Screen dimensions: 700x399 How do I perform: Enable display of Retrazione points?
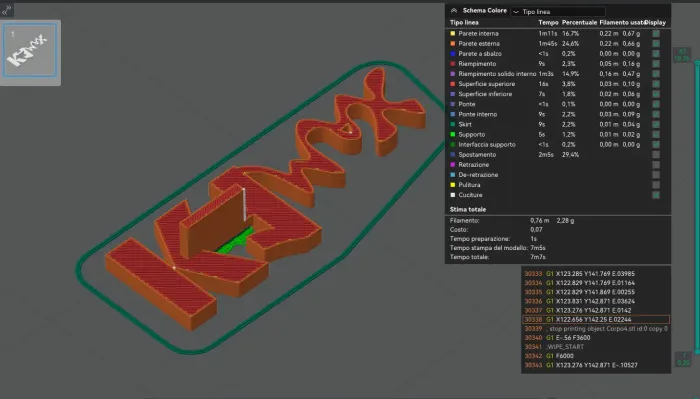[656, 165]
